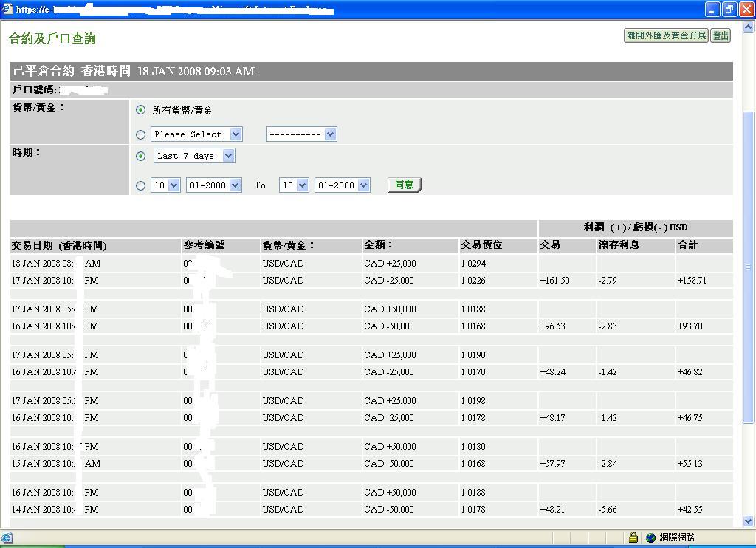
Task: Click the total value +46.82
Action: (x=690, y=372)
